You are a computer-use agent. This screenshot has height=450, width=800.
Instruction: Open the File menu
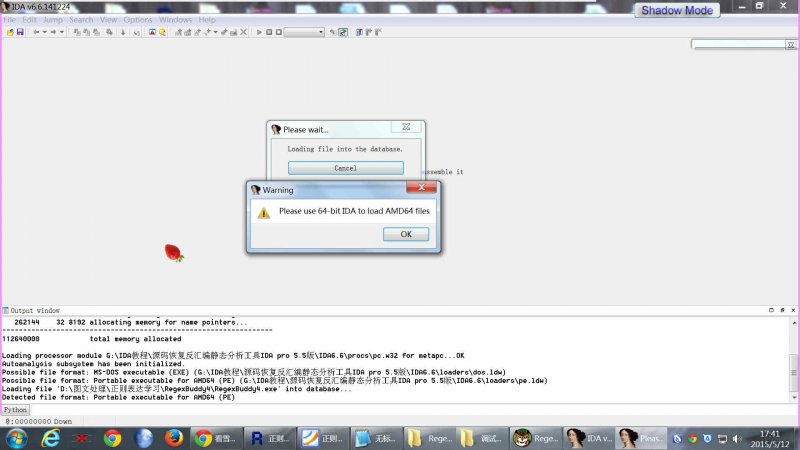(10, 20)
